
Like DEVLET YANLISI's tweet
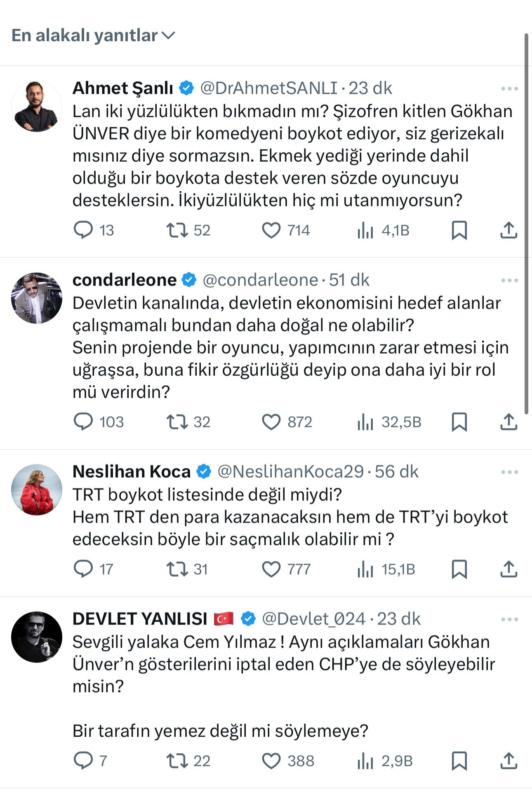271,761
